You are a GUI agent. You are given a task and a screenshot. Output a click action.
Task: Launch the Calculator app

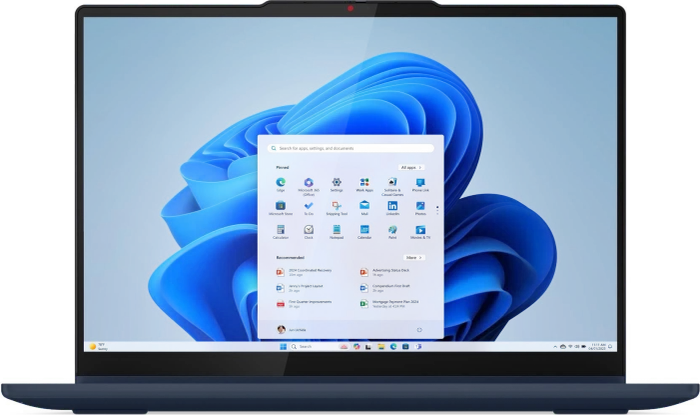pyautogui.click(x=280, y=230)
